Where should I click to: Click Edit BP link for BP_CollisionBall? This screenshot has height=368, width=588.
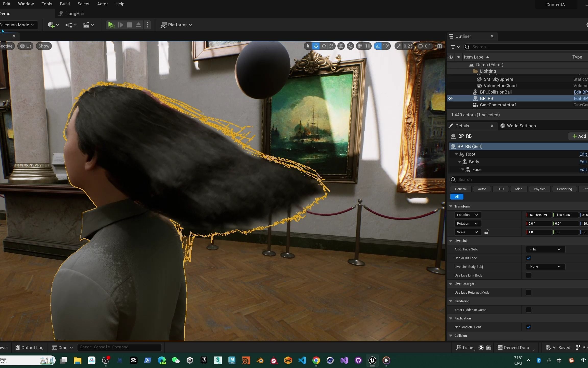point(580,92)
